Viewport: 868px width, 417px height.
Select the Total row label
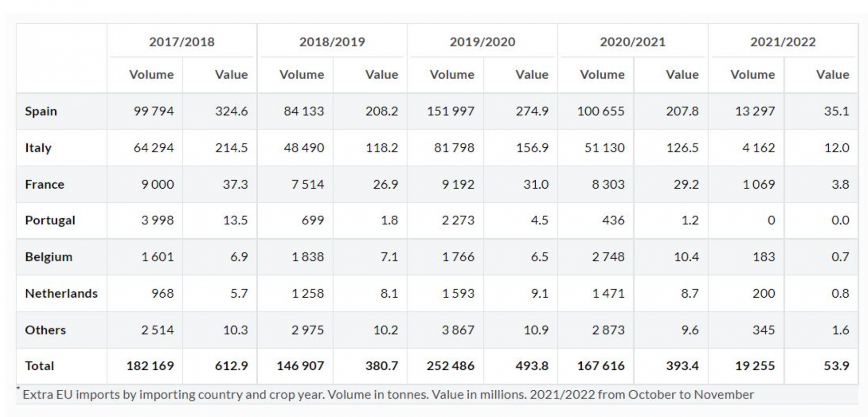[x=40, y=366]
